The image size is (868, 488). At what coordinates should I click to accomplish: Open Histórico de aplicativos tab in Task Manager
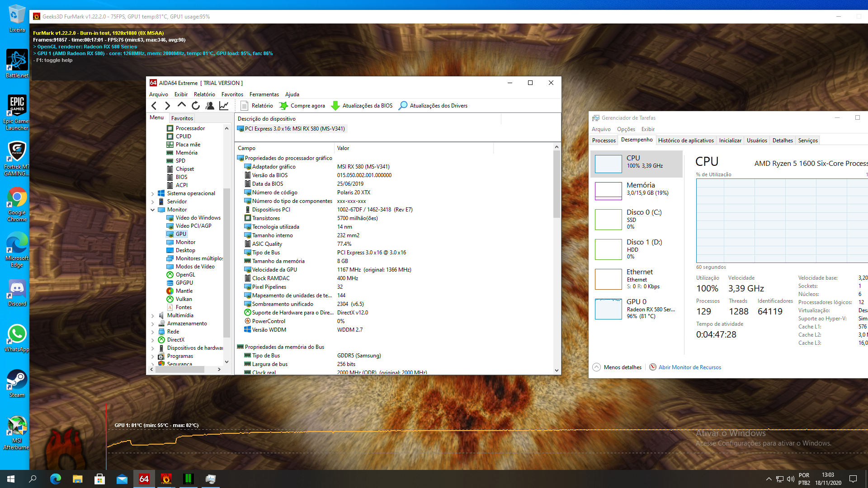[x=686, y=141]
